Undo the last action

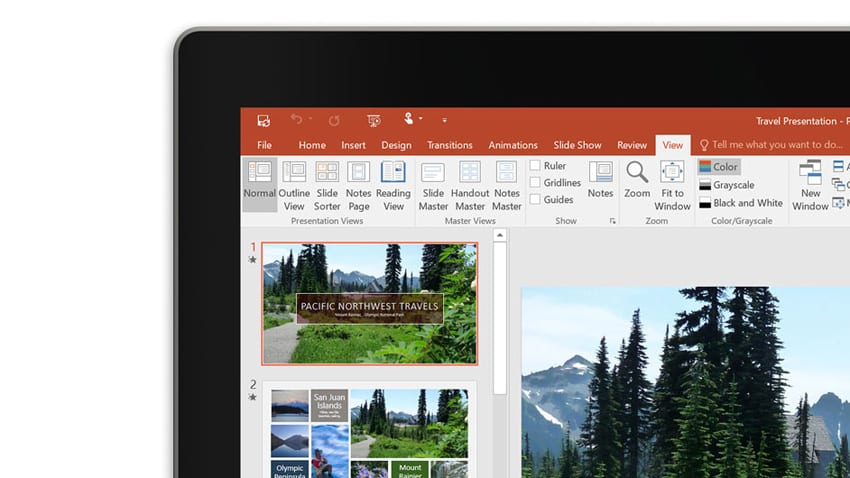(x=296, y=119)
